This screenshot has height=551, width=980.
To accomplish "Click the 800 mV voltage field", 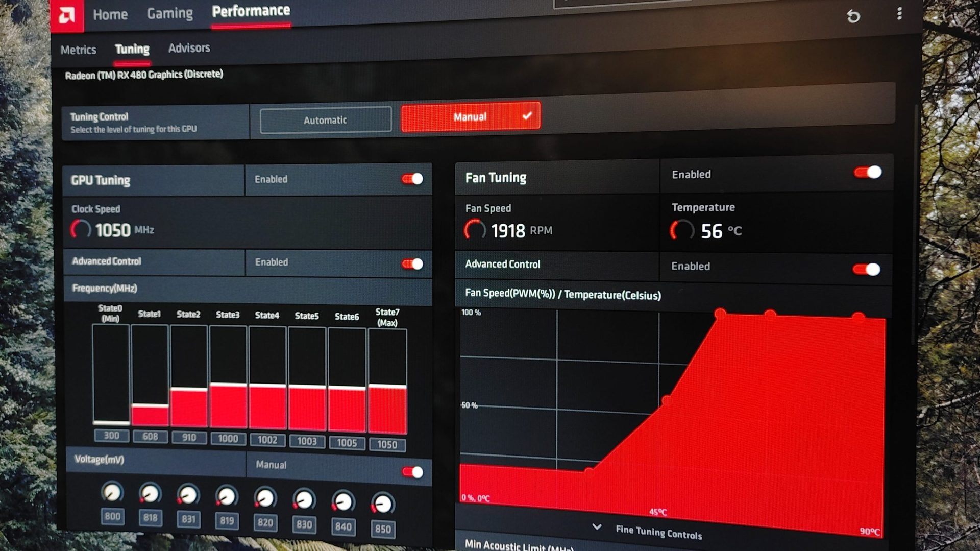I will coord(112,516).
